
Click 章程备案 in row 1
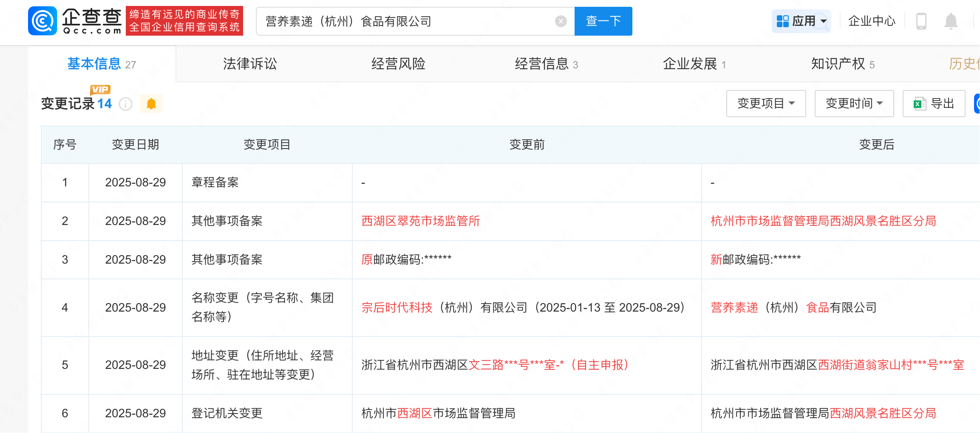point(215,183)
